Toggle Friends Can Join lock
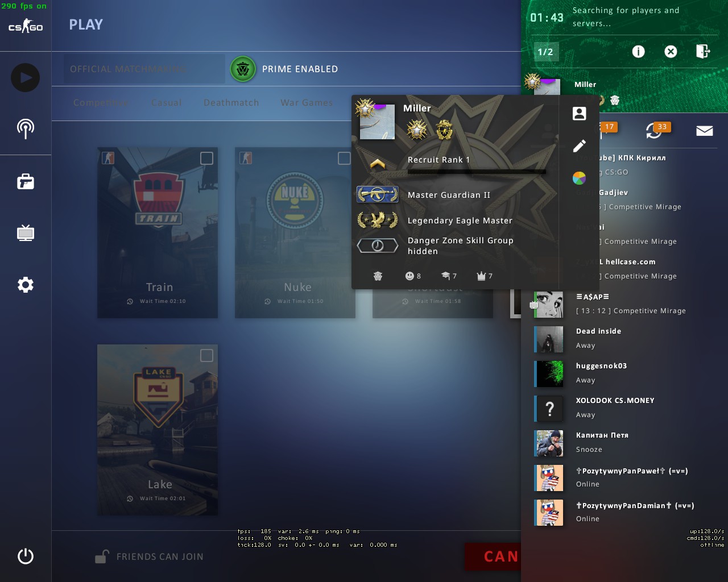This screenshot has width=728, height=582. click(102, 557)
